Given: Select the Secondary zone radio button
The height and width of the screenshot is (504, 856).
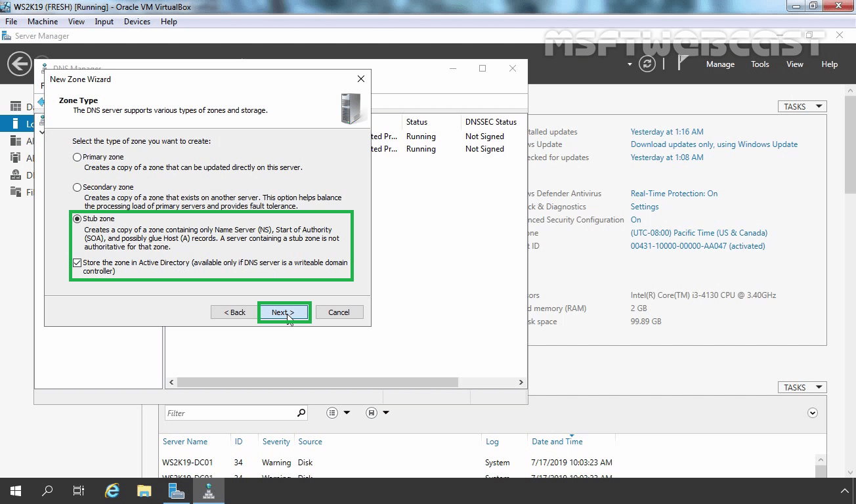Looking at the screenshot, I should (x=77, y=188).
